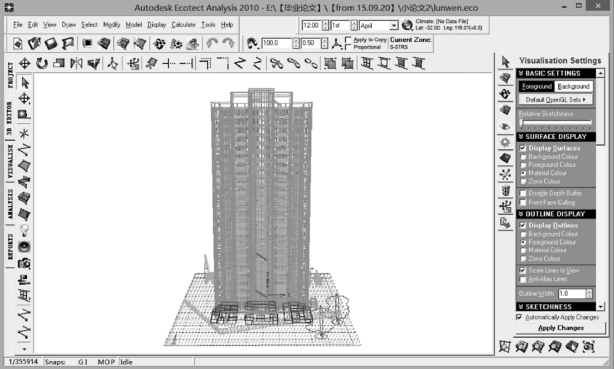
Task: Expand the Default OpenGL Sets menu
Action: point(555,99)
